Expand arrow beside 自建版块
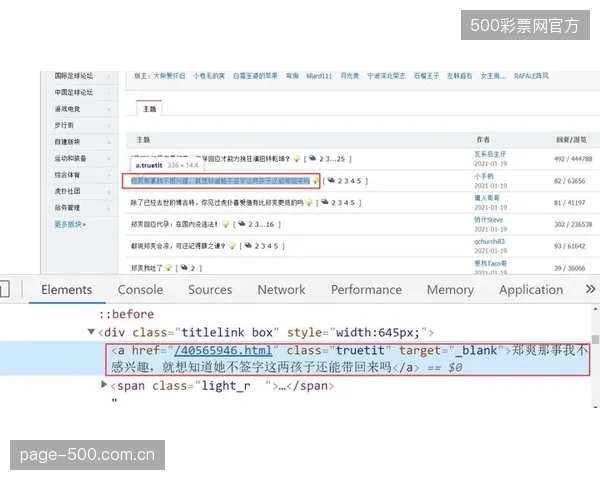The height and width of the screenshot is (480, 600). (x=109, y=142)
